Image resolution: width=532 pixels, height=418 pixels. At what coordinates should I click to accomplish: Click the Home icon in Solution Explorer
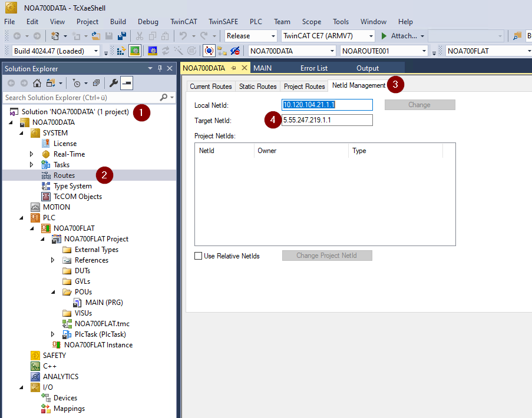click(x=37, y=83)
